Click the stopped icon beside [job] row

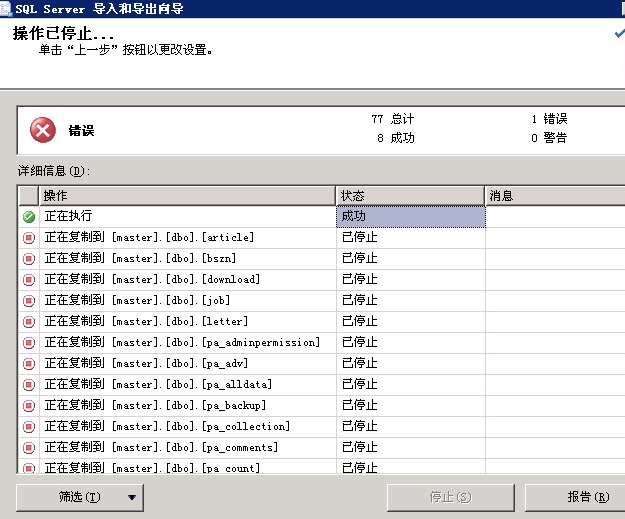tap(29, 301)
